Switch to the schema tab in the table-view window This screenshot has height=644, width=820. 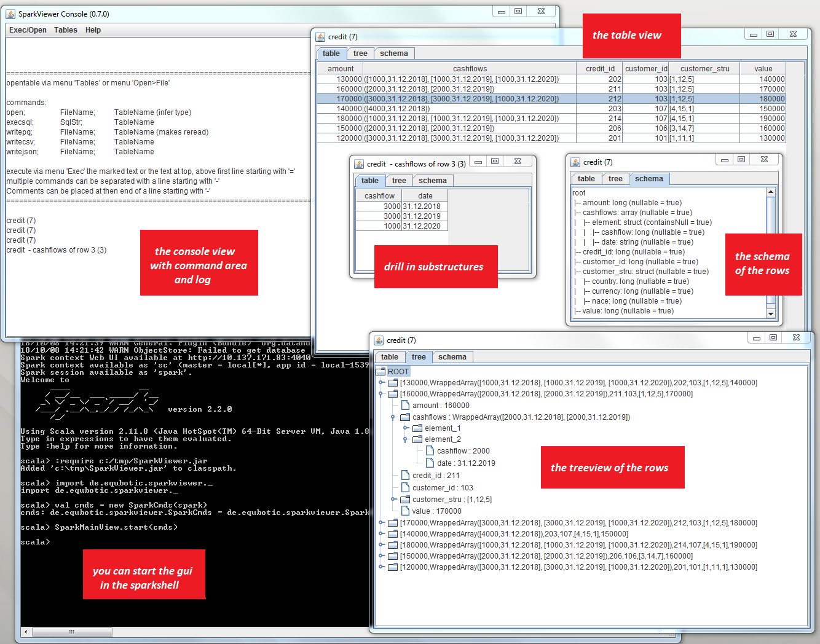[394, 53]
